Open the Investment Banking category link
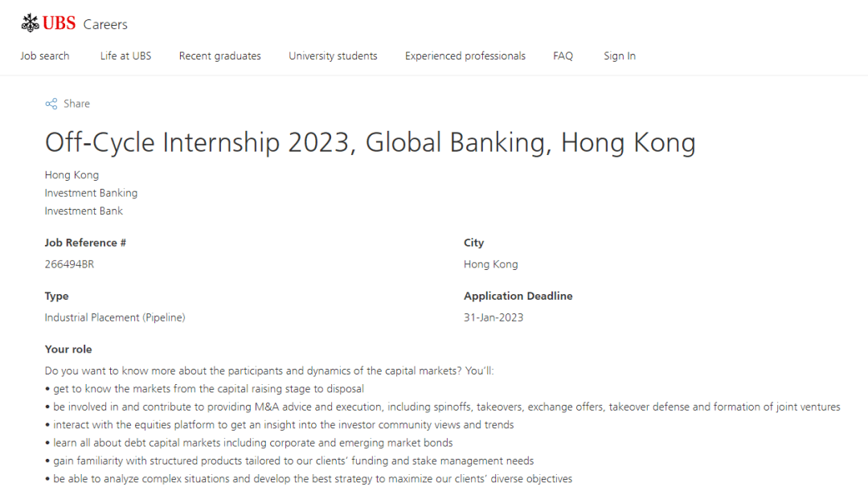The height and width of the screenshot is (499, 868). point(91,193)
